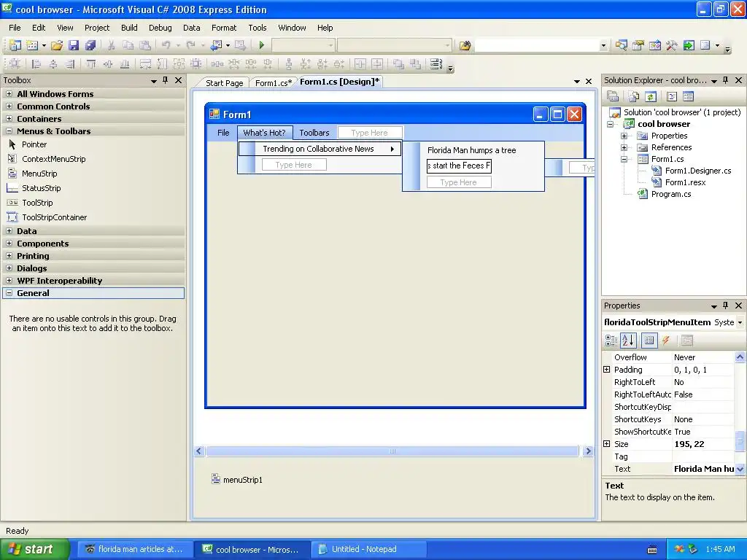Screen dimensions: 747x560
Task: Toggle Auto Hide pin on Properties panel
Action: 726,306
